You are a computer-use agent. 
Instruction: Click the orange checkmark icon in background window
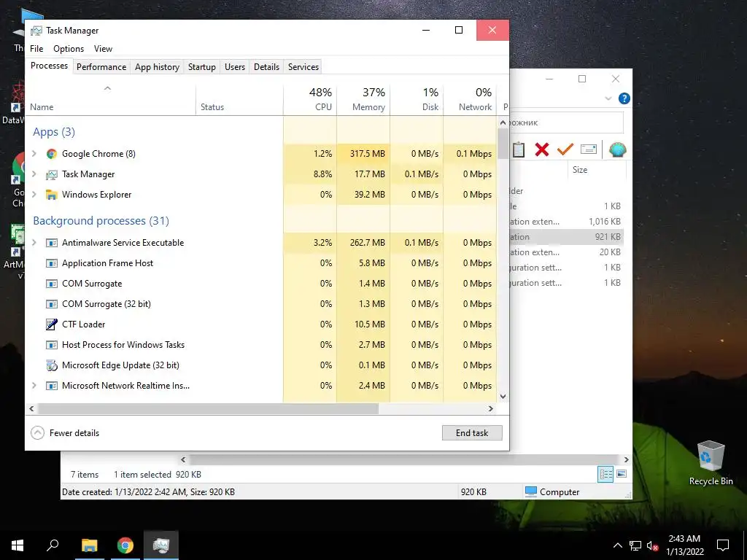click(565, 149)
